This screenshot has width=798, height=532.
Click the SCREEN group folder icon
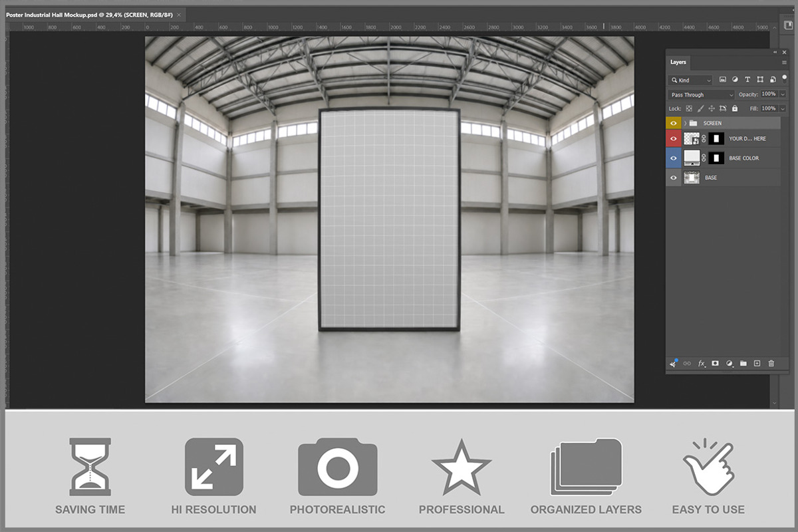coord(693,123)
